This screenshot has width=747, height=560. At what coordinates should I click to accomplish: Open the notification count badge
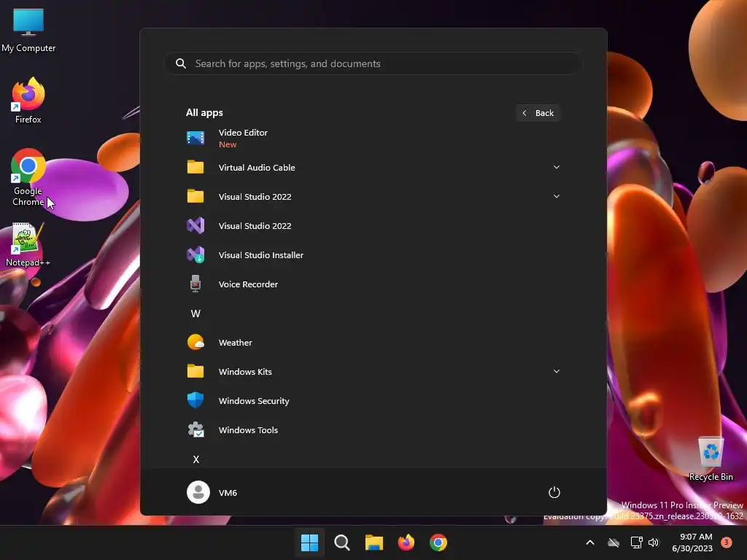click(x=726, y=542)
